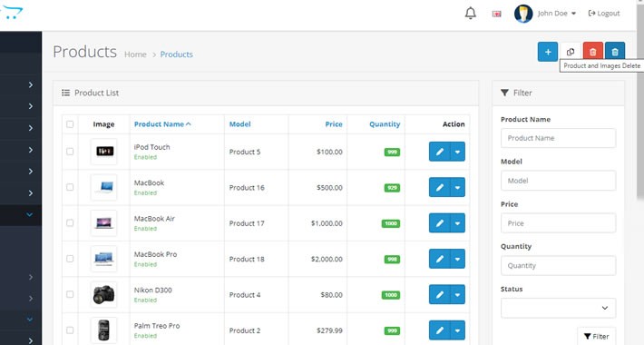This screenshot has height=345, width=644.
Task: Open the language flag selector
Action: [x=496, y=14]
